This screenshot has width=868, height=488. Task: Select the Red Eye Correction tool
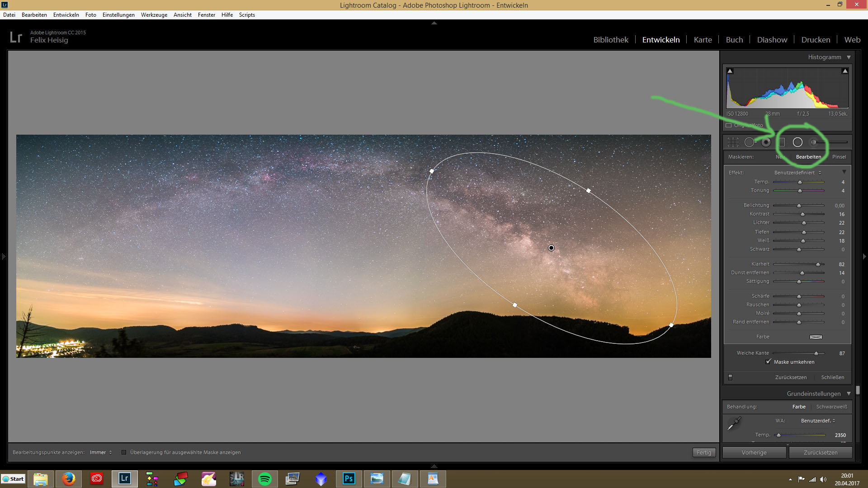(x=766, y=142)
